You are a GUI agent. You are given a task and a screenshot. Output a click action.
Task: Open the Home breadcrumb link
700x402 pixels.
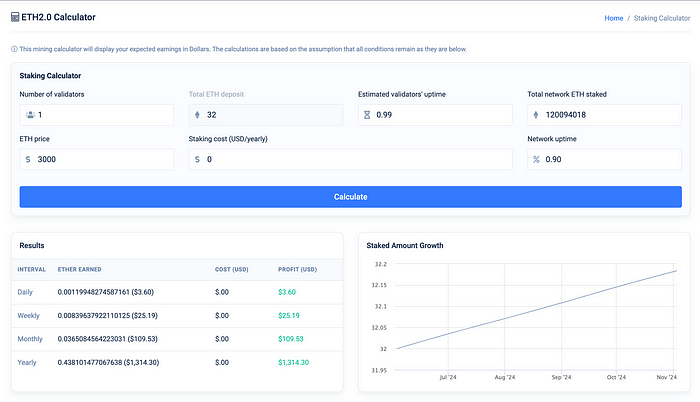pyautogui.click(x=613, y=18)
